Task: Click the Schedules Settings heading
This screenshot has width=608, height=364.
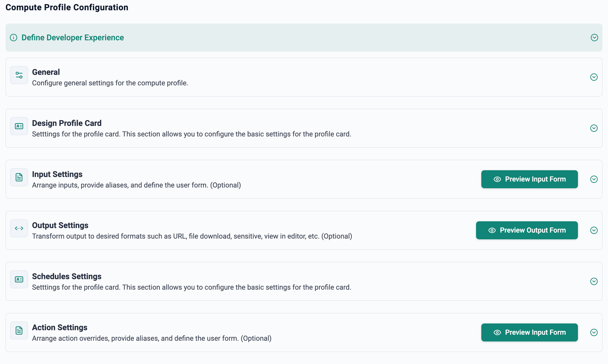Action: [x=67, y=276]
